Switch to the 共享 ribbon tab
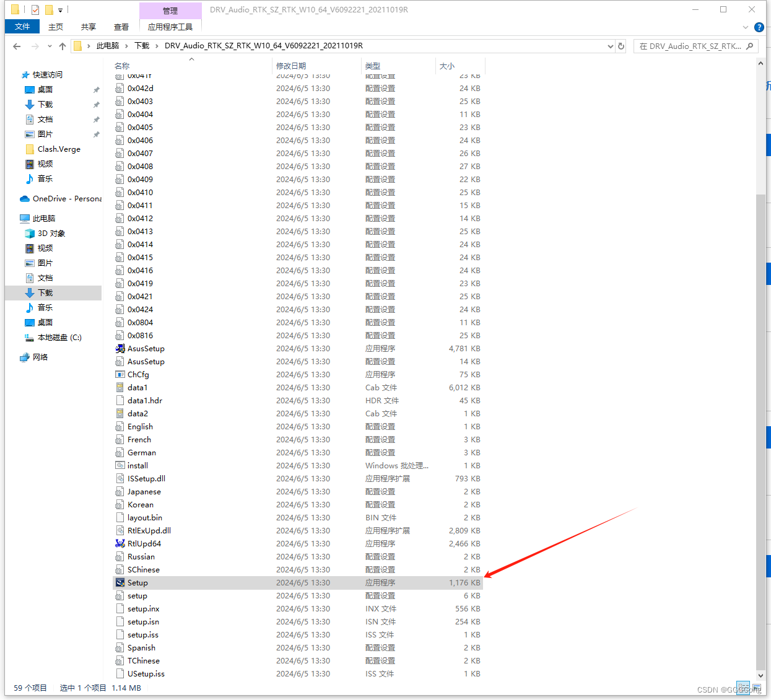 click(x=89, y=27)
